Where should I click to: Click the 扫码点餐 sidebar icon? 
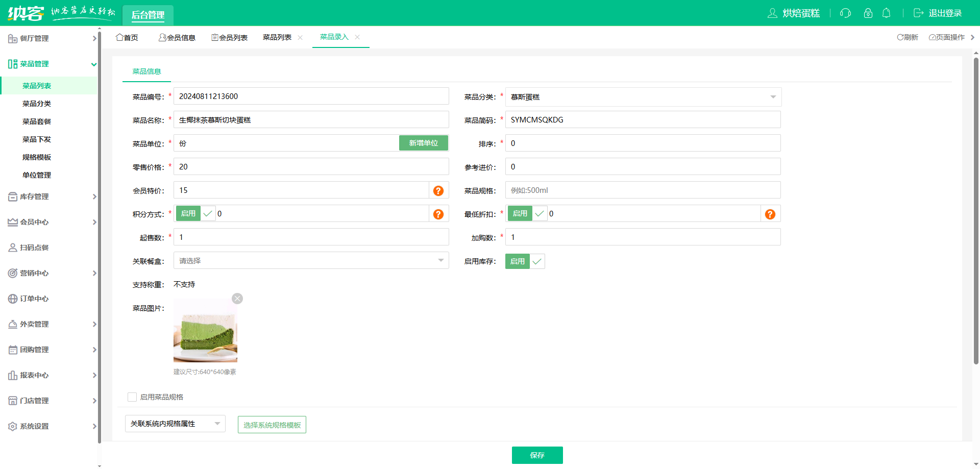coord(13,248)
